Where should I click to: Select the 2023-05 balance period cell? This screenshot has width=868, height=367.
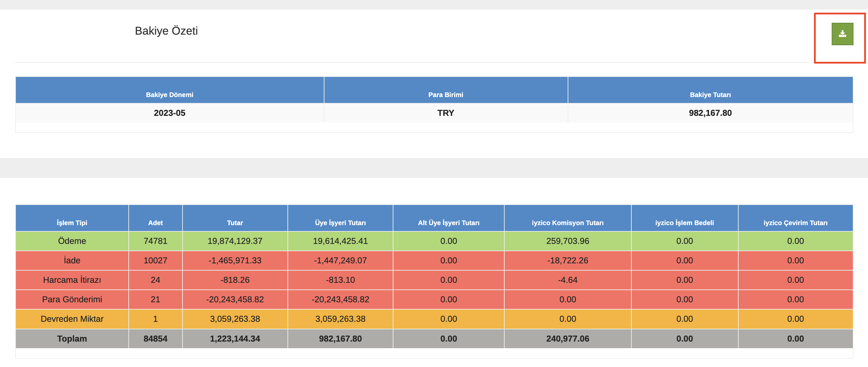click(170, 113)
